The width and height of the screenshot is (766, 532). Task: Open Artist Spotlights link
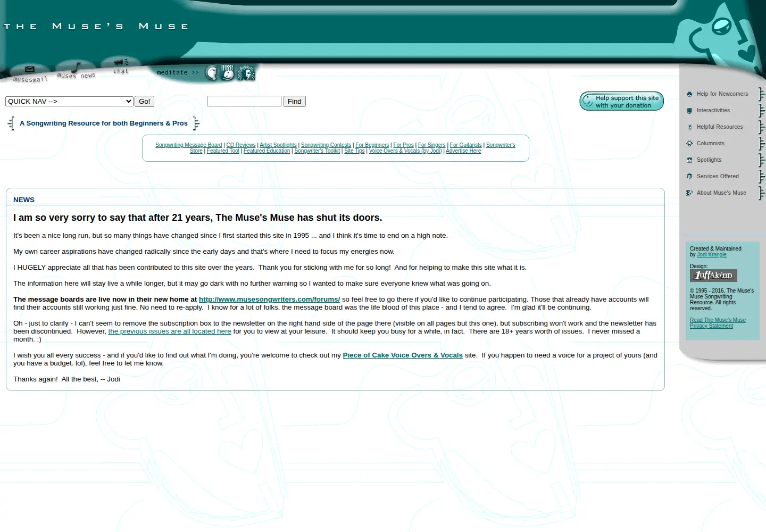278,145
